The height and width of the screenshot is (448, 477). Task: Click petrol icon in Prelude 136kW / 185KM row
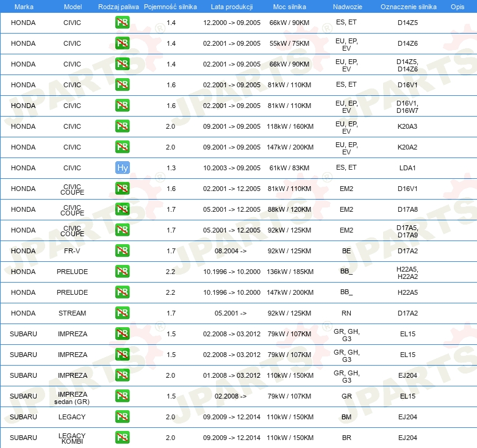(122, 272)
